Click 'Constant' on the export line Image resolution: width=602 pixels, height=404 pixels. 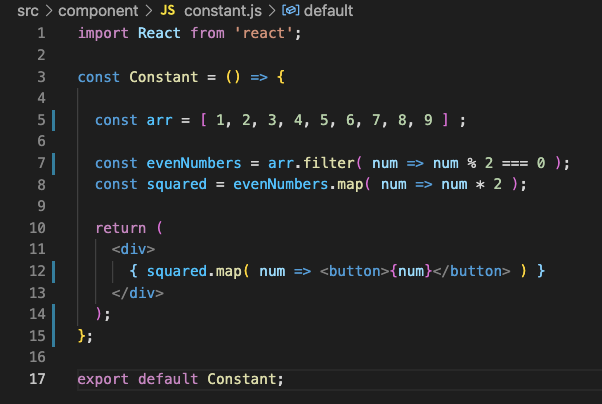tap(241, 379)
